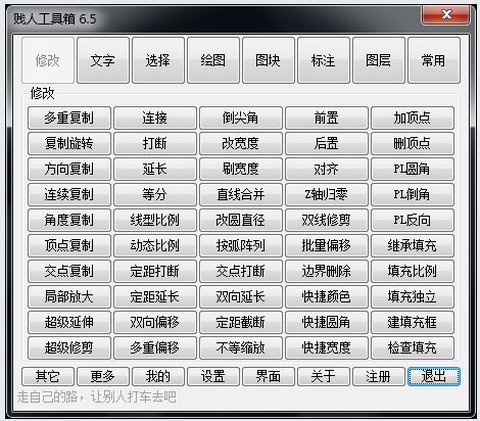Click the 注册 button

[379, 377]
